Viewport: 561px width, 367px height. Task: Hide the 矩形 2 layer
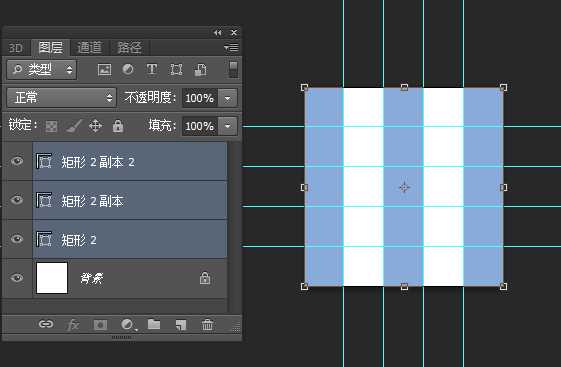(17, 239)
